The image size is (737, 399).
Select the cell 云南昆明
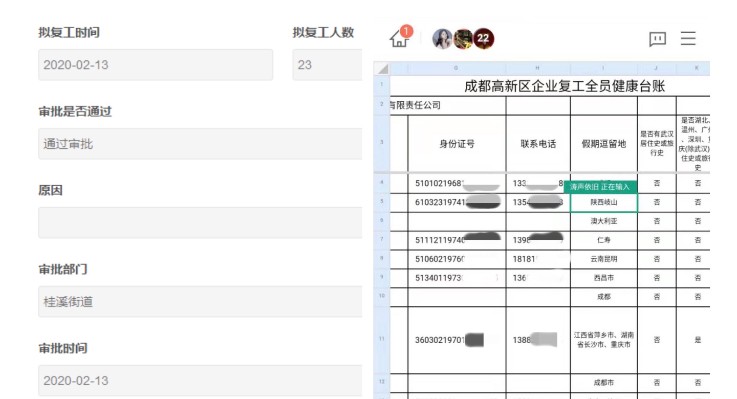(604, 259)
